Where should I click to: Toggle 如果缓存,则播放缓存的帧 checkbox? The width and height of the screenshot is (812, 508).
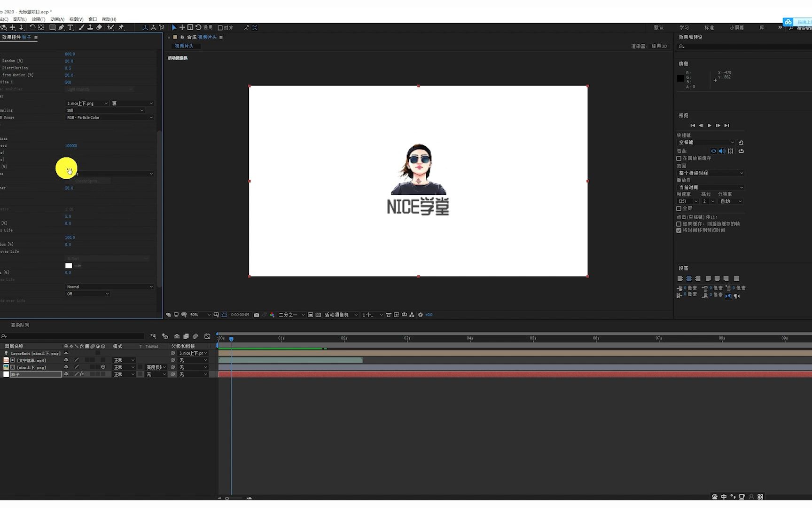click(x=679, y=224)
